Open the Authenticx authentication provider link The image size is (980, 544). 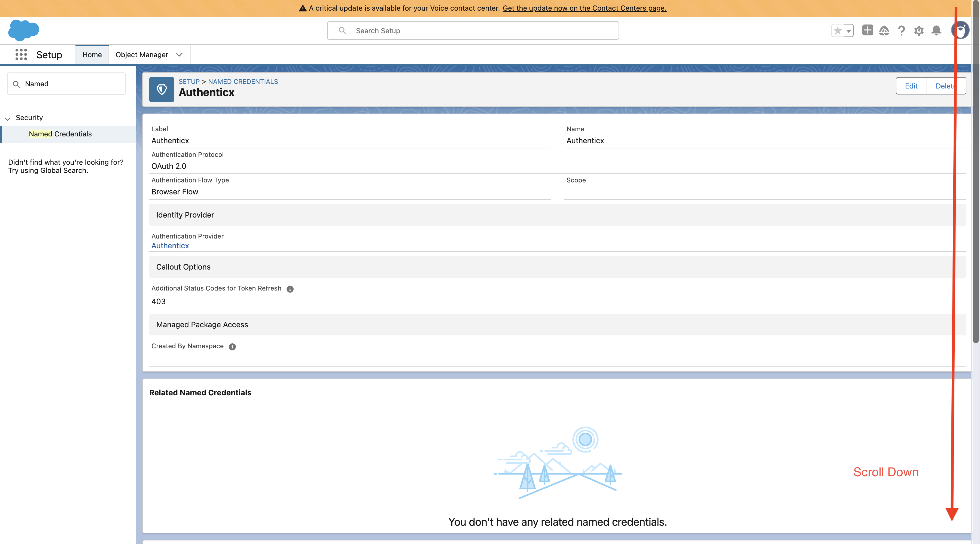click(170, 246)
